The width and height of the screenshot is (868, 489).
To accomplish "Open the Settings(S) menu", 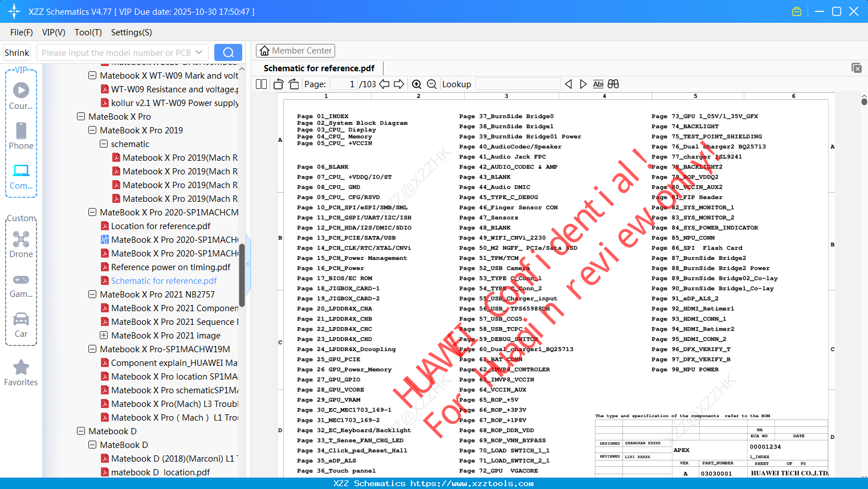I will pos(132,32).
